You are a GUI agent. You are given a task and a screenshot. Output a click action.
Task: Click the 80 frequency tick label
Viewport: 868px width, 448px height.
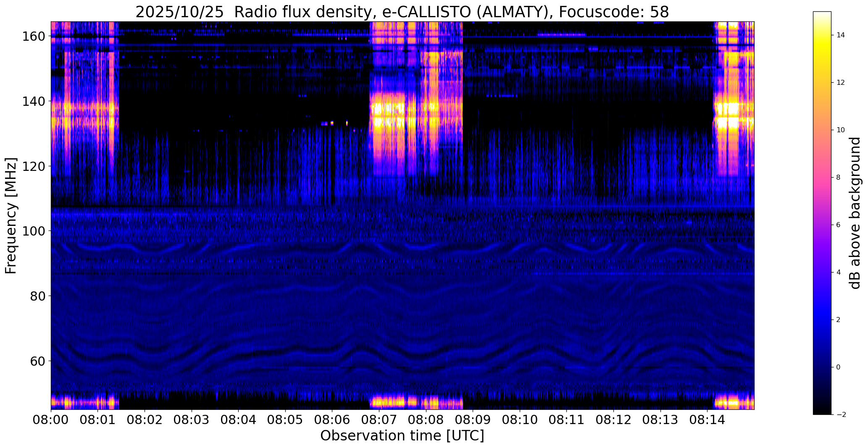click(38, 296)
